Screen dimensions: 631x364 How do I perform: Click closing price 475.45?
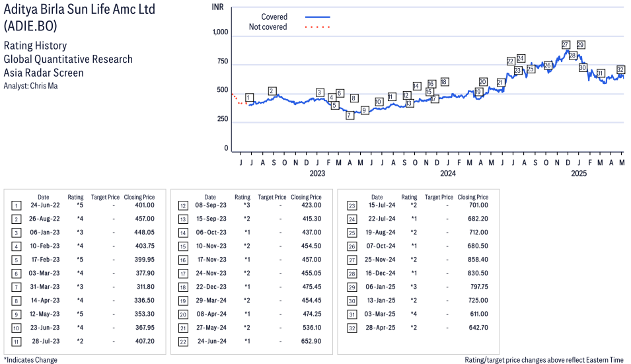[x=312, y=287]
